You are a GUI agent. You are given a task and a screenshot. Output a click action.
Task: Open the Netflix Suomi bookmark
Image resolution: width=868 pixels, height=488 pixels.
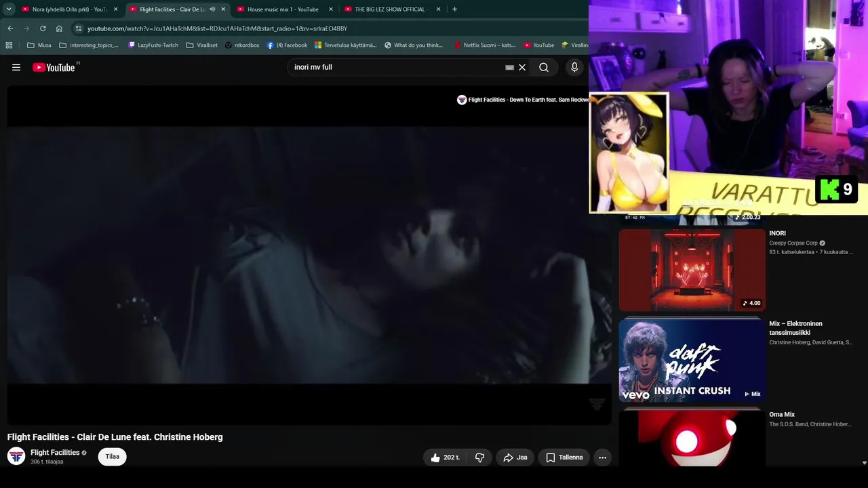[x=485, y=45]
